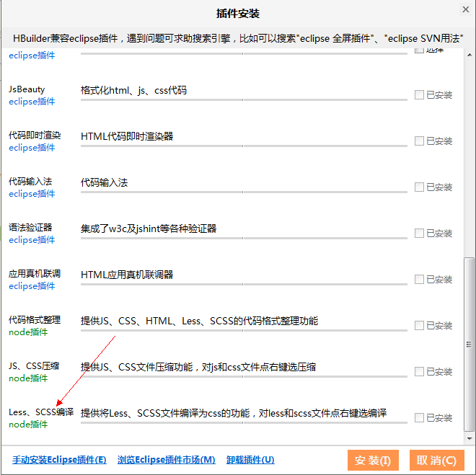Viewport: 476px width, 475px height.
Task: Open 浏览Eclipse插件市场(M) link
Action: pyautogui.click(x=167, y=460)
